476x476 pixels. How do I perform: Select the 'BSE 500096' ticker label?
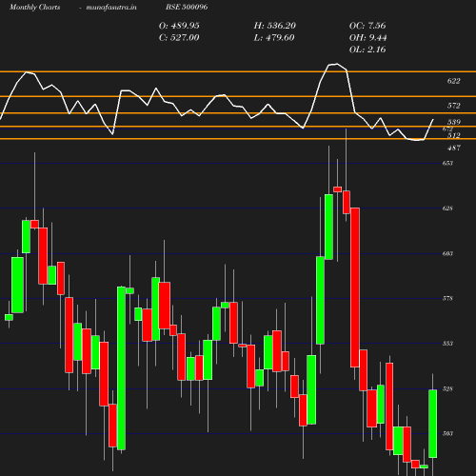point(187,7)
